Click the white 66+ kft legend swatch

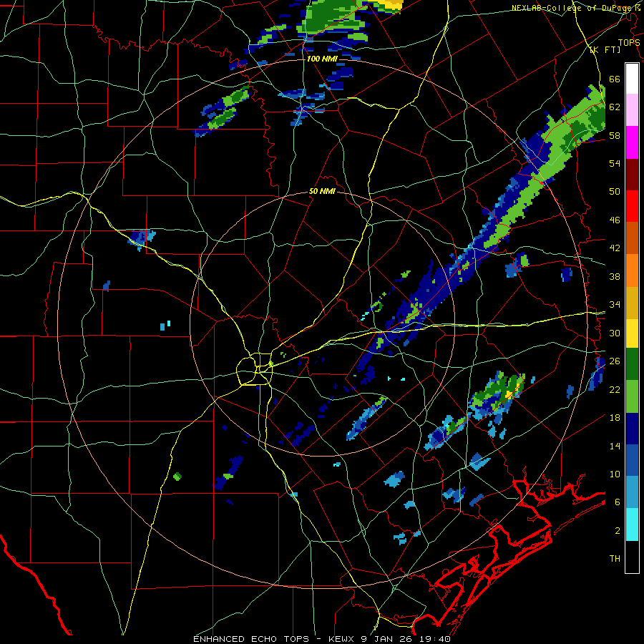632,79
